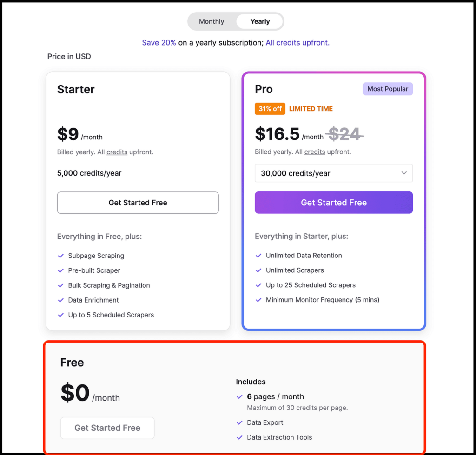Click Get Started Free on the Pro plan
The width and height of the screenshot is (476, 455).
333,203
